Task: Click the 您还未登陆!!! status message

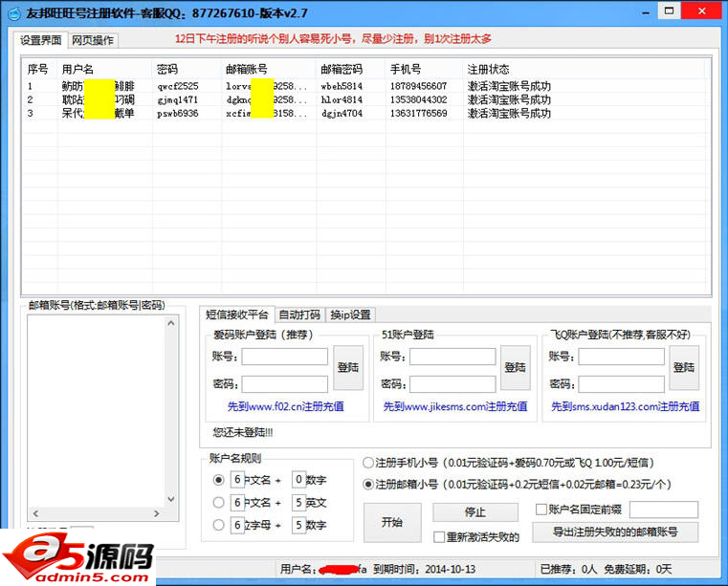Action: tap(243, 432)
